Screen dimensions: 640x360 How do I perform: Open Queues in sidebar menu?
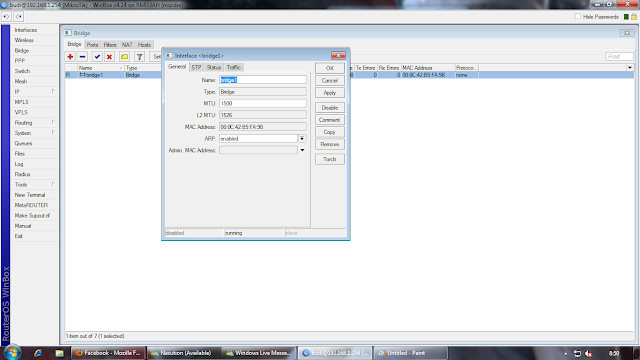coord(23,143)
